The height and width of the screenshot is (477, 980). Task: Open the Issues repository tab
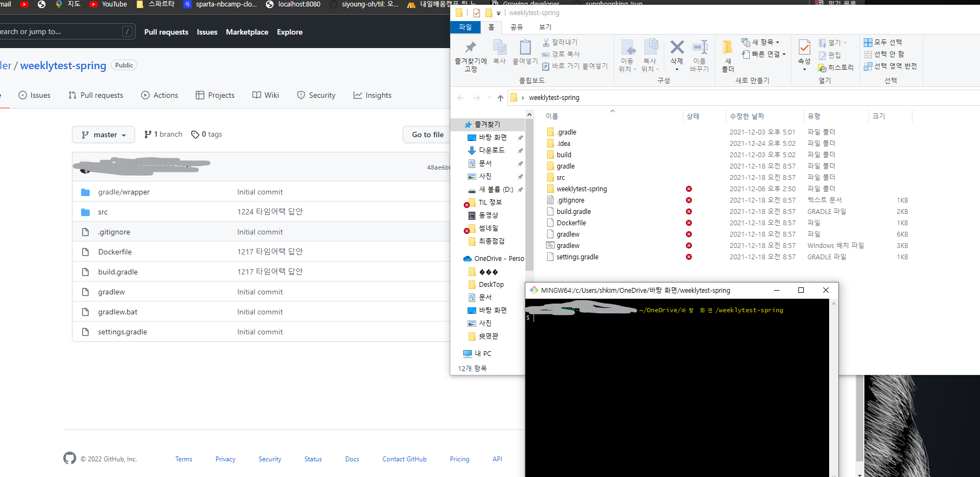point(35,95)
